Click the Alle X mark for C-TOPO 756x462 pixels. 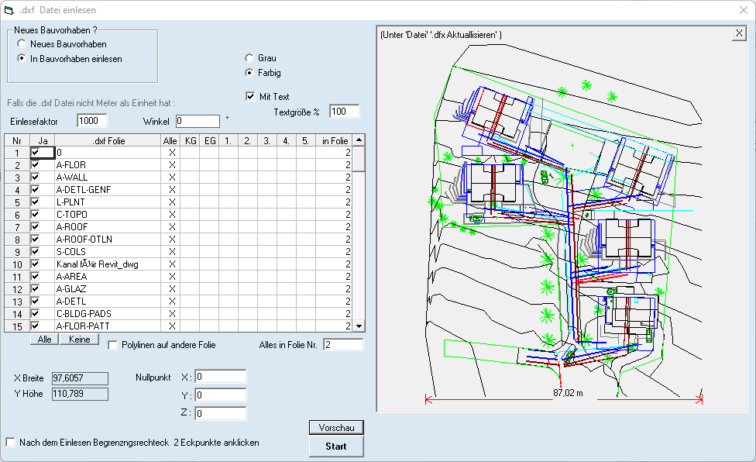coord(172,215)
